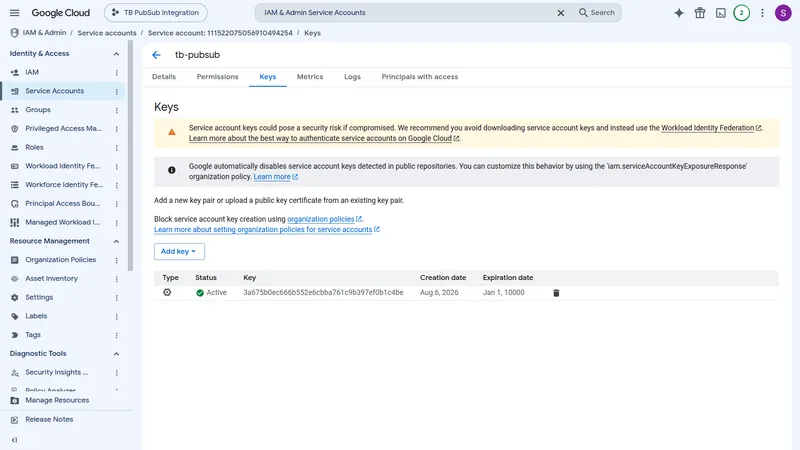Click the Expiration date column header

(508, 278)
